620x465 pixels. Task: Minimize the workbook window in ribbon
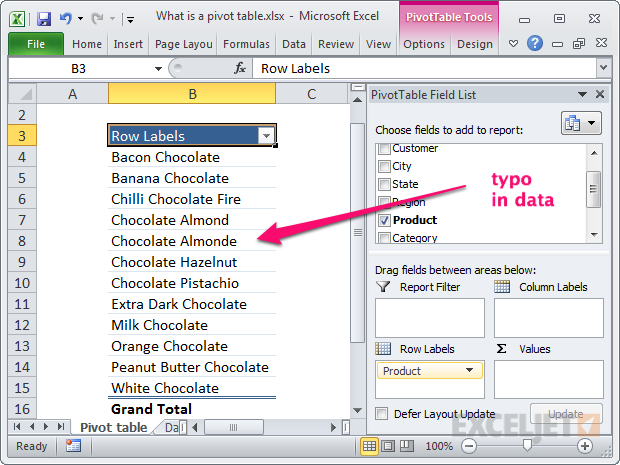tap(558, 44)
